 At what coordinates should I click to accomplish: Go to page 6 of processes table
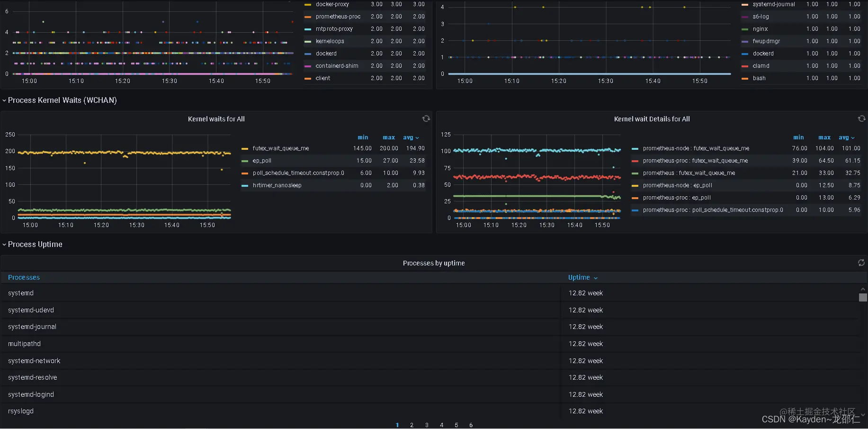click(x=471, y=425)
